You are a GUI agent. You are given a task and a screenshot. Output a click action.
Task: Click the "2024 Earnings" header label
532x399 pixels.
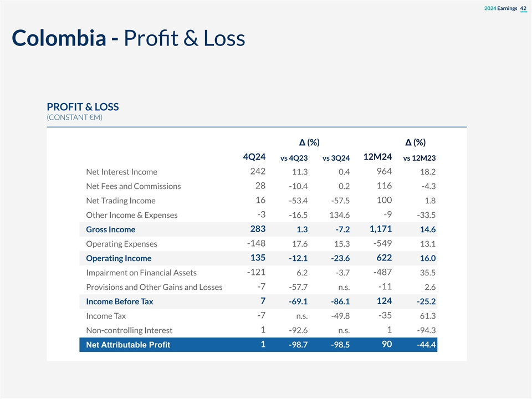coord(500,8)
